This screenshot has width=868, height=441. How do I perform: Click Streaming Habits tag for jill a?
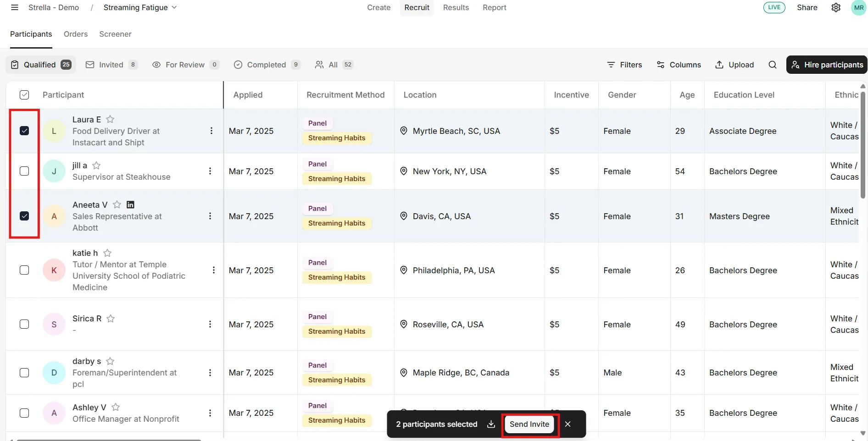click(x=337, y=179)
